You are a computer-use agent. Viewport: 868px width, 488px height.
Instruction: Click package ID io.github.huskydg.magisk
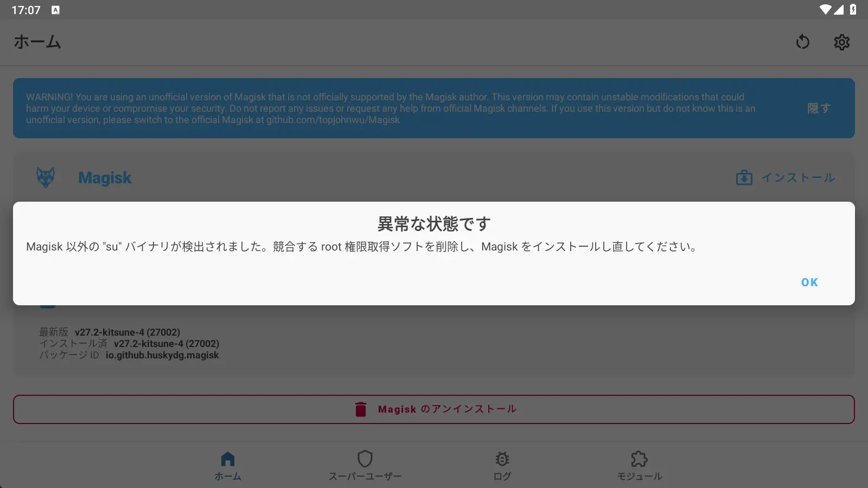129,355
